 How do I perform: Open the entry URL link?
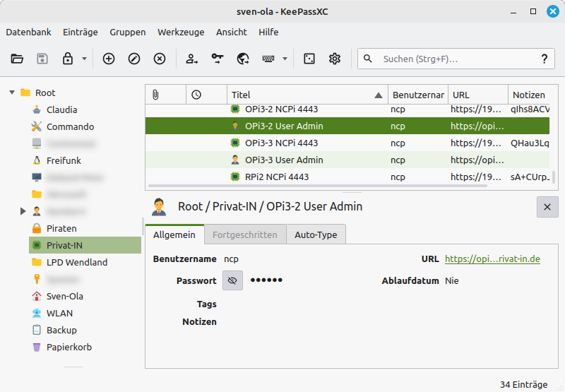click(492, 259)
